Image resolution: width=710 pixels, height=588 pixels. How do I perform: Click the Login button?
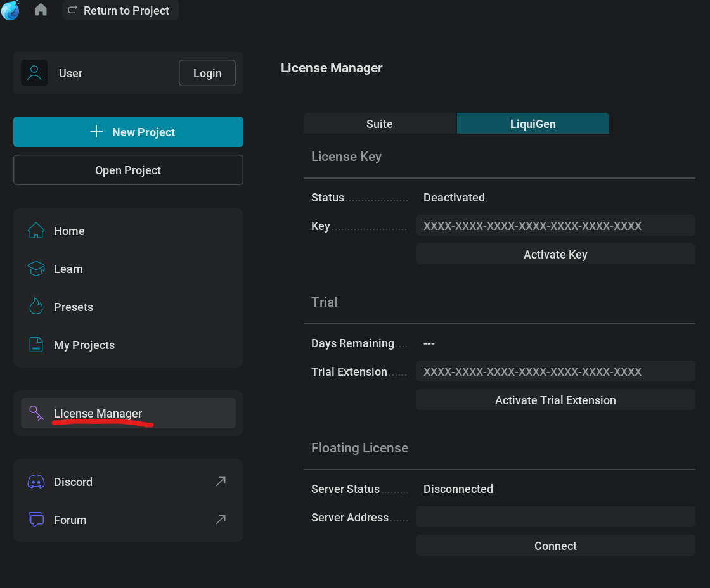pyautogui.click(x=207, y=73)
